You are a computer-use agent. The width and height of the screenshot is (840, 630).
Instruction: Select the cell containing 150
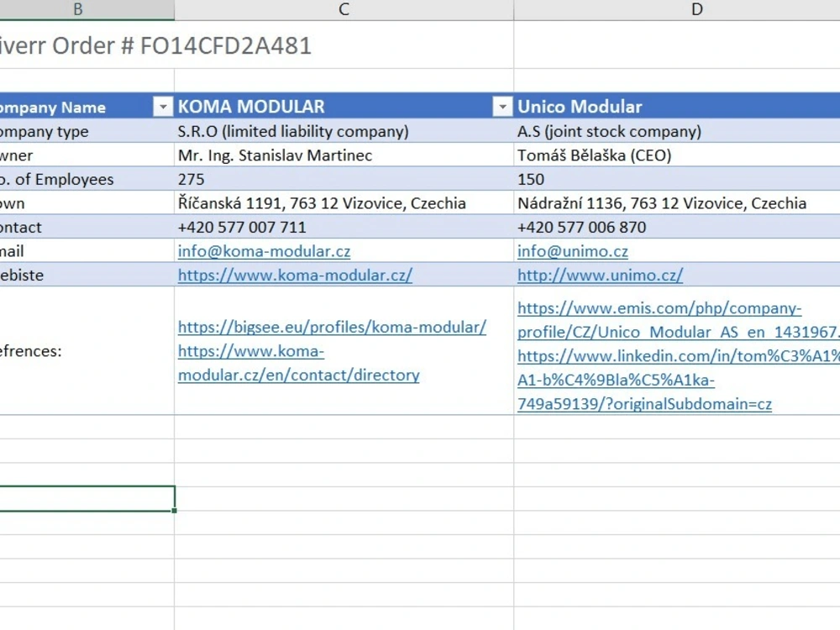tap(676, 180)
